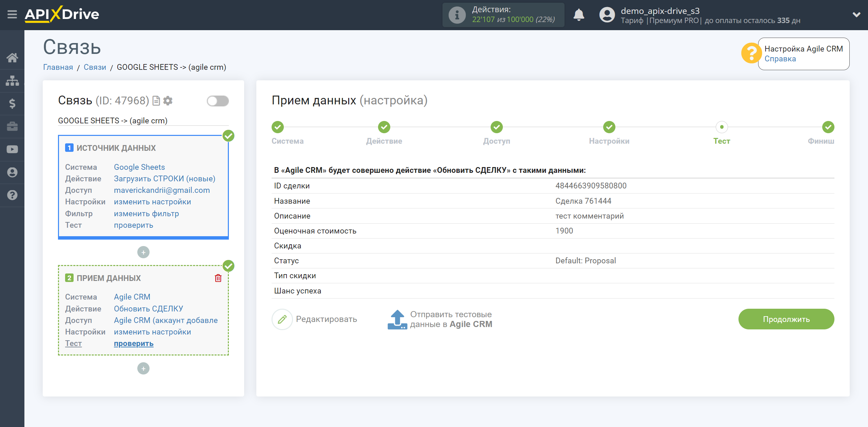The height and width of the screenshot is (427, 868).
Task: Open the help question sidebar icon
Action: (x=12, y=195)
